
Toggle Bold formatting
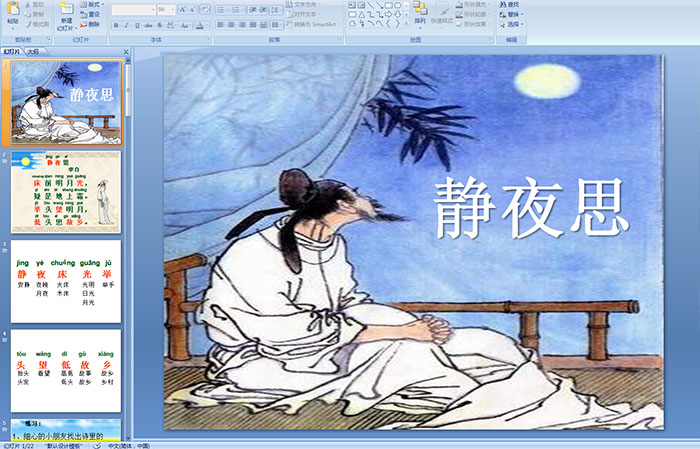[116, 25]
